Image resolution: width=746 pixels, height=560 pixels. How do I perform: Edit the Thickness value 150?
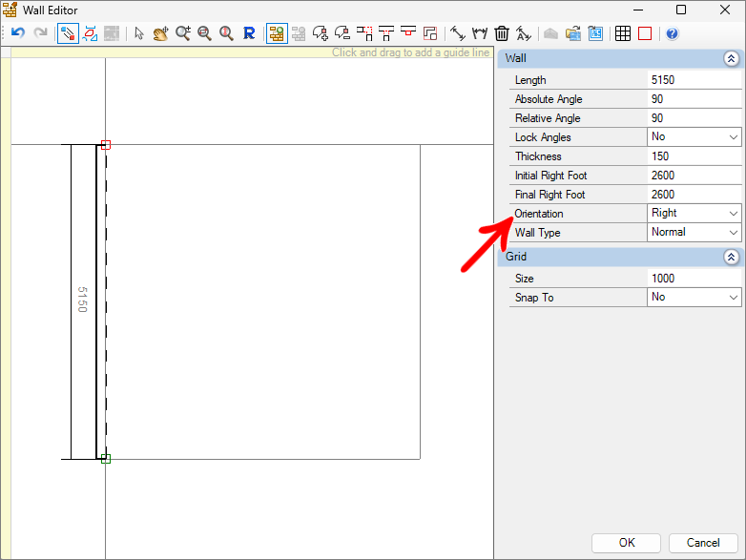pos(694,156)
